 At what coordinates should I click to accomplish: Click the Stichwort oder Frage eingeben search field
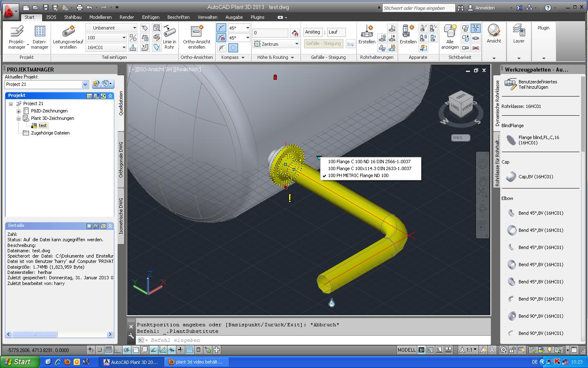click(418, 8)
